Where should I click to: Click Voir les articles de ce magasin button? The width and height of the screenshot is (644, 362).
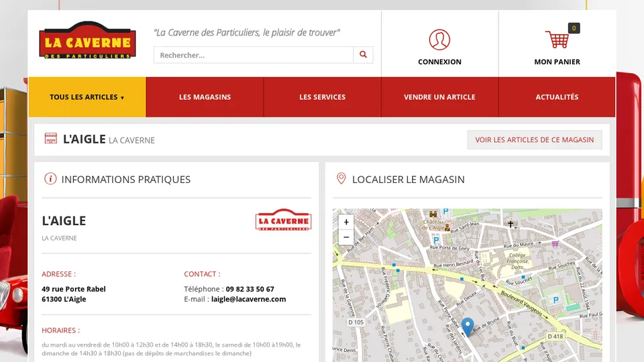pyautogui.click(x=535, y=140)
